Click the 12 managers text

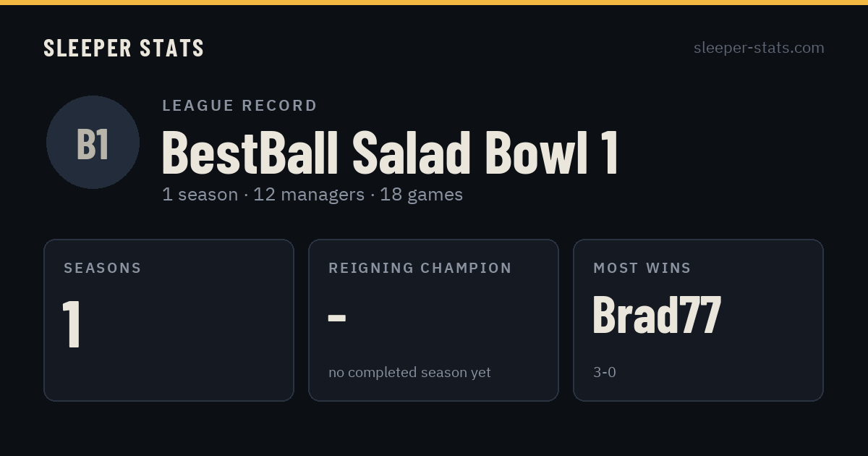(309, 195)
